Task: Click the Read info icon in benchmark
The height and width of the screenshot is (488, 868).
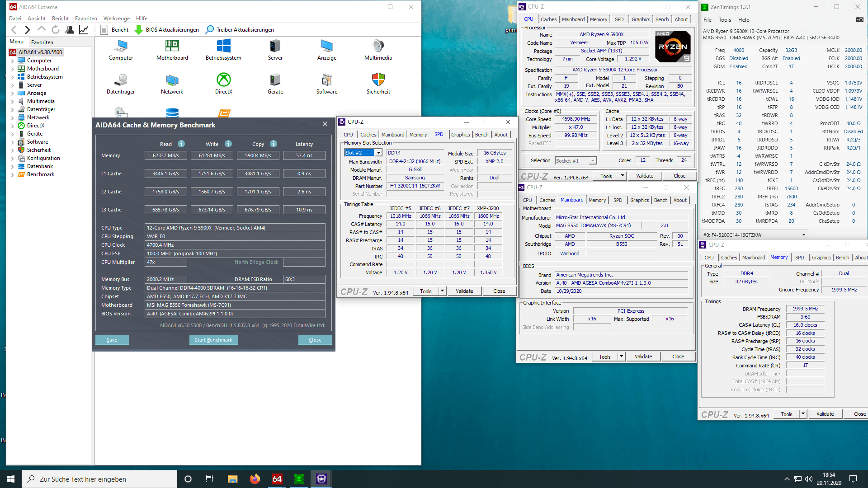Action: (x=181, y=144)
